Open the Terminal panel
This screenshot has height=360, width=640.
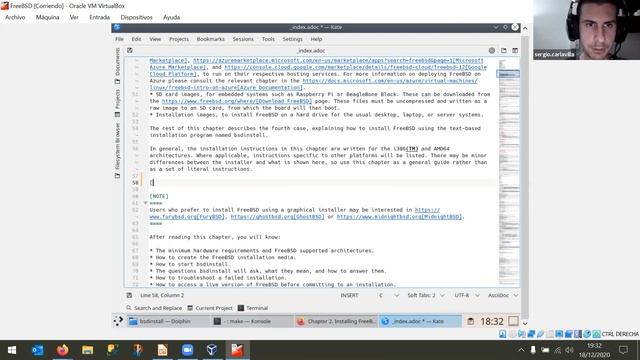tap(253, 308)
